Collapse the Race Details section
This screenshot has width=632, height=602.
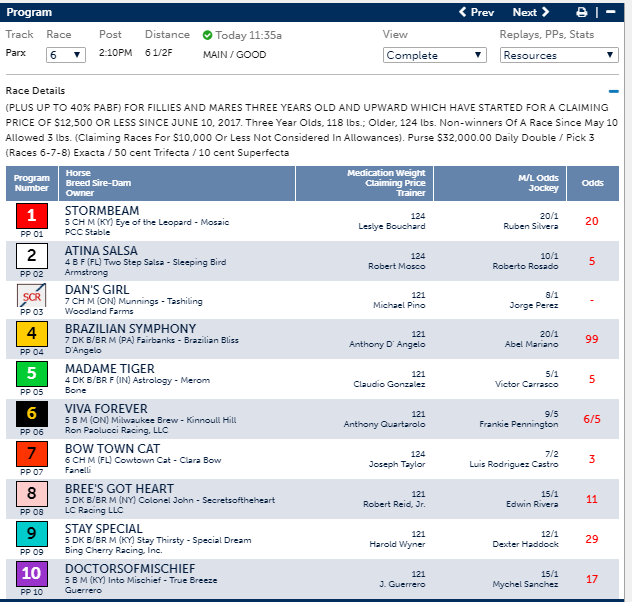613,91
